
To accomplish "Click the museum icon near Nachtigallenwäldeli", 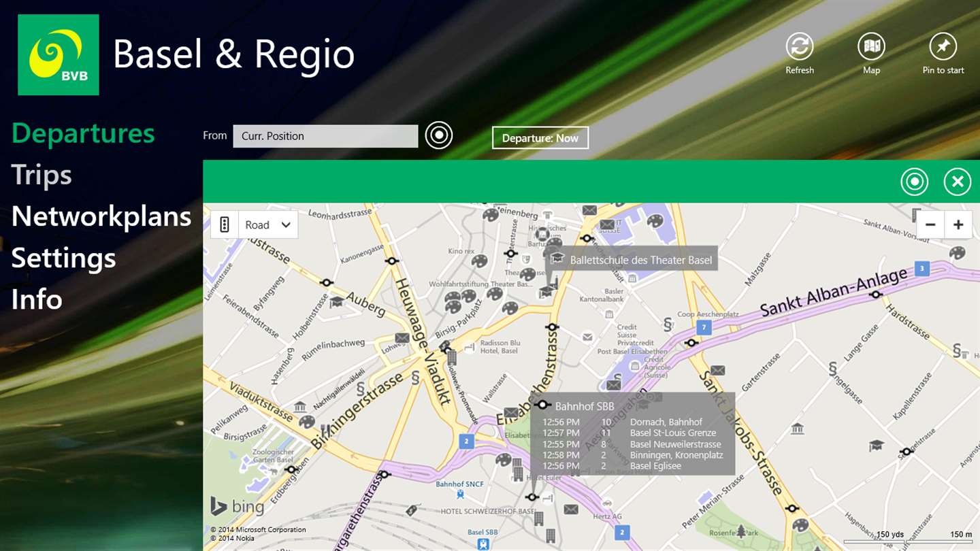I will [x=300, y=407].
